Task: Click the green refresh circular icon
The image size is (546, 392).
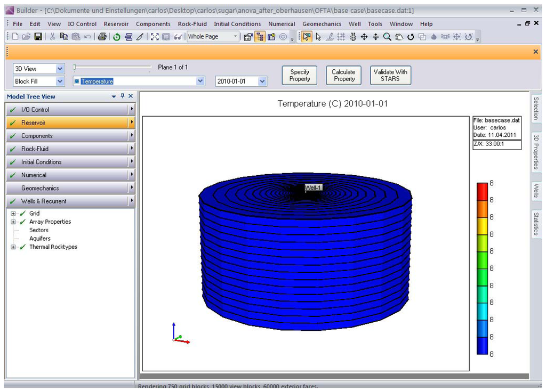Action: 116,37
